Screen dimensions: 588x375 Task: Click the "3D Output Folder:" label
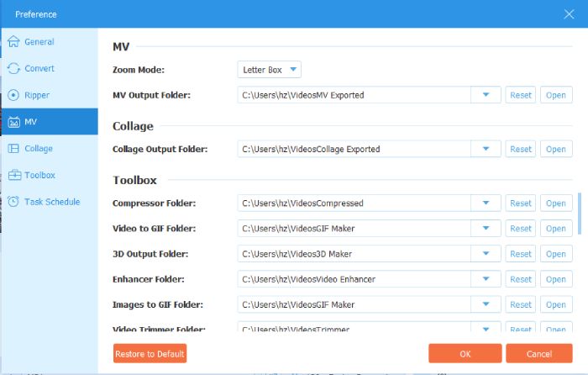(150, 254)
